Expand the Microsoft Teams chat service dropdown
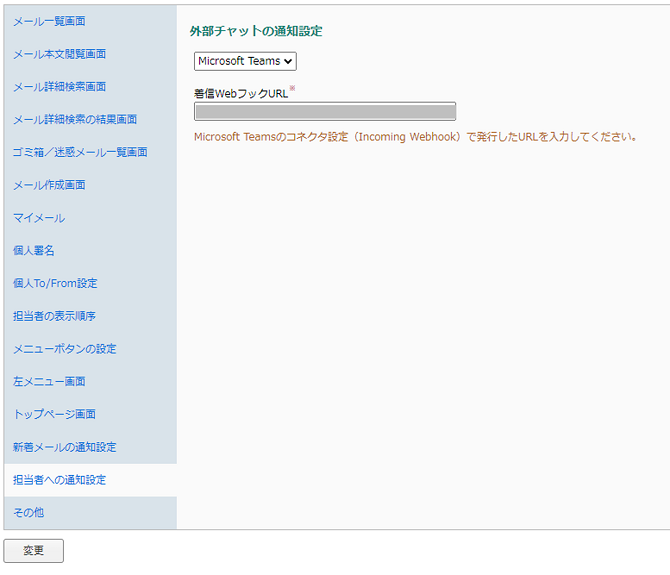This screenshot has height=575, width=670. 245,61
